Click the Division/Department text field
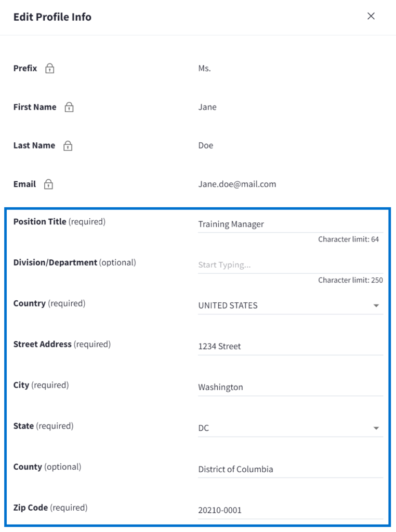Image resolution: width=396 pixels, height=532 pixels. tap(290, 265)
